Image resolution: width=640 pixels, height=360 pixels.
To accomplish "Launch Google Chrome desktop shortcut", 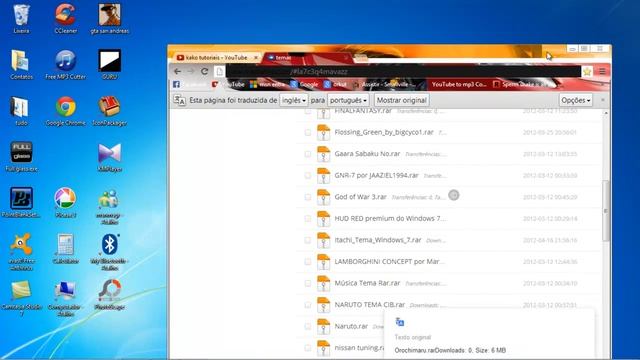I will point(65,111).
